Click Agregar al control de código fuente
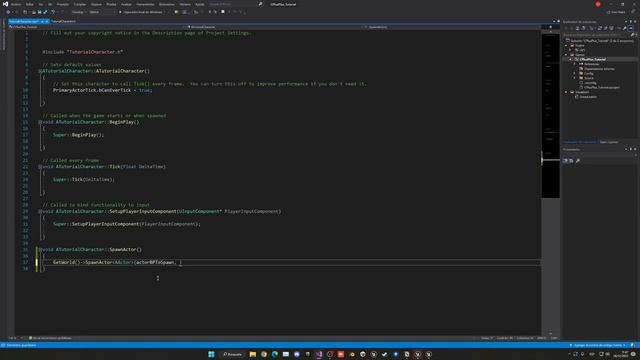This screenshot has width=640, height=360. point(598,345)
